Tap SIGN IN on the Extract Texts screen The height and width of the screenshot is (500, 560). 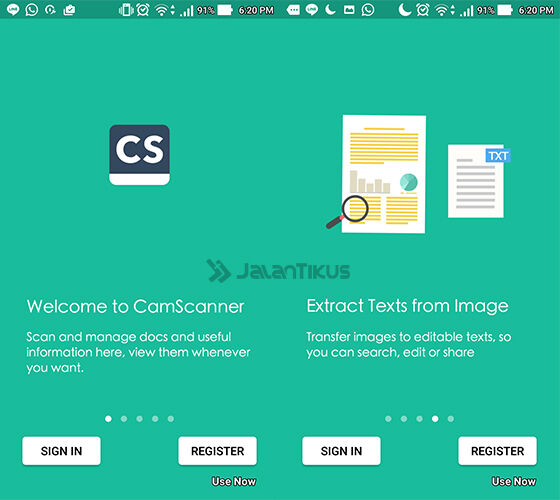[341, 451]
